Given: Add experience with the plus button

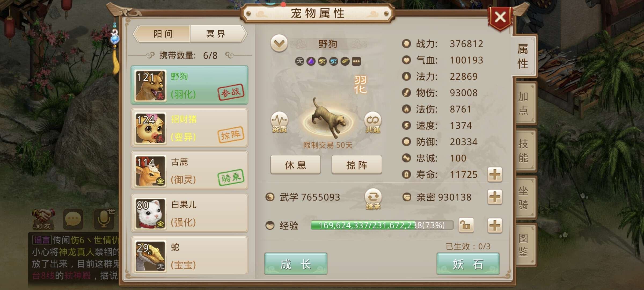Looking at the screenshot, I should [495, 225].
